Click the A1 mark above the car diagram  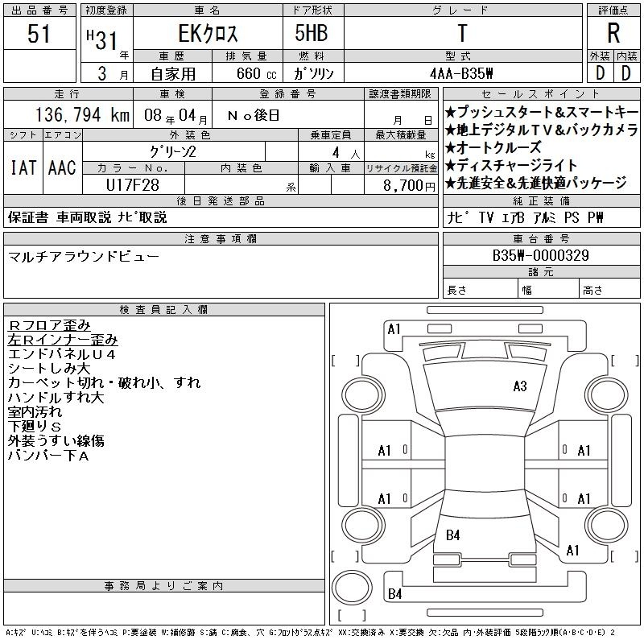coord(394,328)
